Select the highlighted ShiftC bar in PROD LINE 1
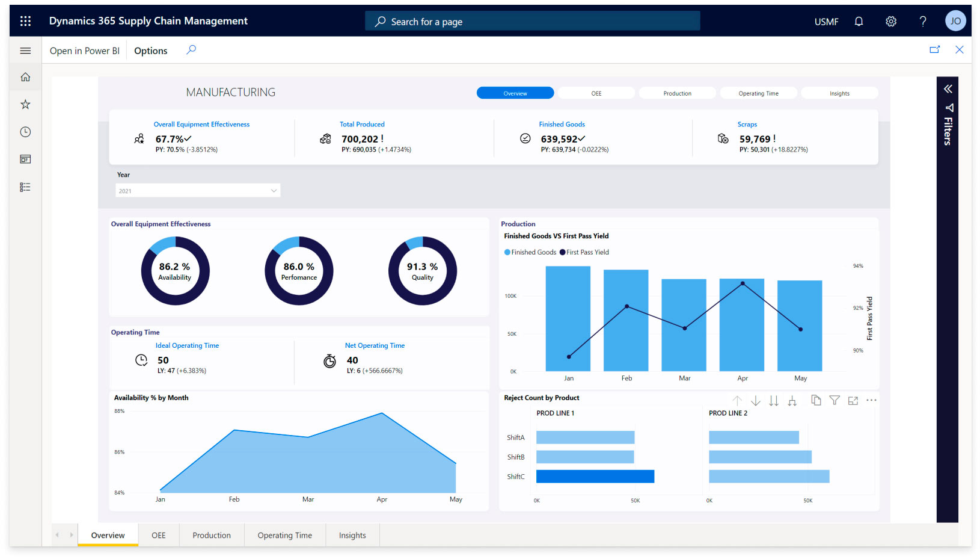Screen dimensions: 980x559 click(595, 477)
